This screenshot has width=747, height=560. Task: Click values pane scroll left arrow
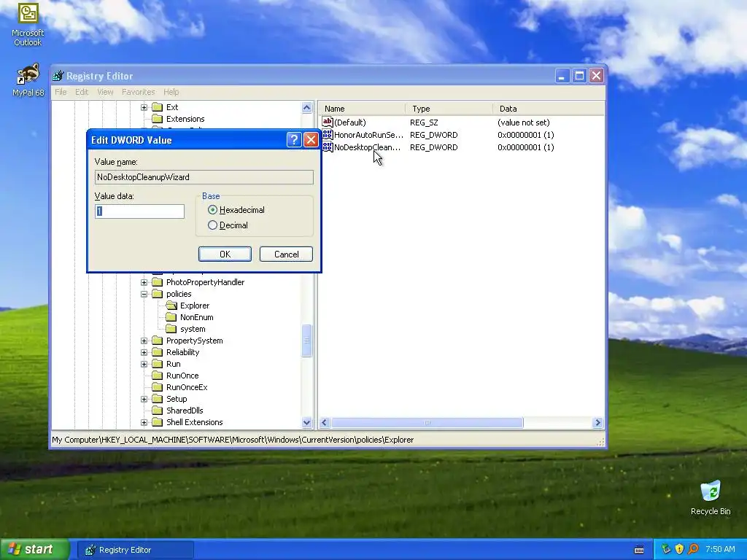[325, 422]
